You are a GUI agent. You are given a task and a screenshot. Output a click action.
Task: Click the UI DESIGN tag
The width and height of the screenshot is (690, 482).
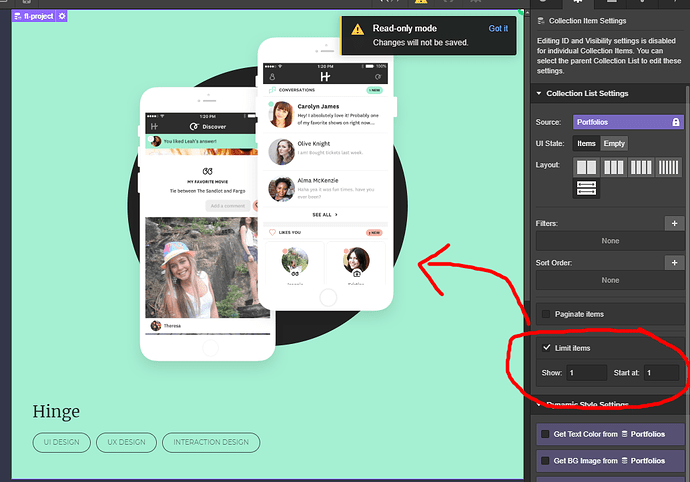[62, 442]
